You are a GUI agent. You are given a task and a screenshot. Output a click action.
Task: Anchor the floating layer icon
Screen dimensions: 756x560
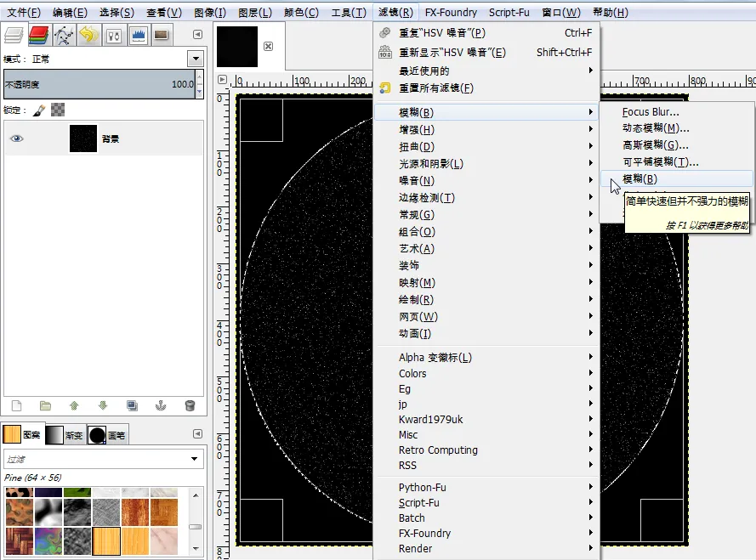[x=161, y=405]
